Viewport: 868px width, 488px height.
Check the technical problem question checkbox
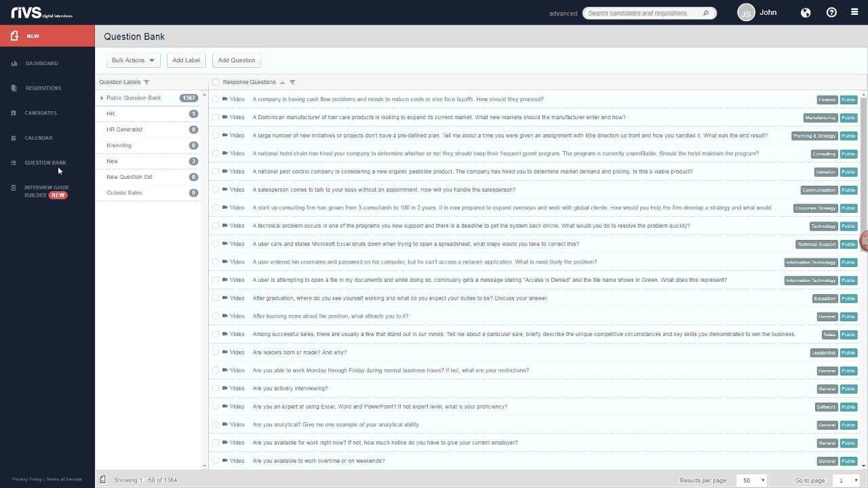pyautogui.click(x=216, y=226)
